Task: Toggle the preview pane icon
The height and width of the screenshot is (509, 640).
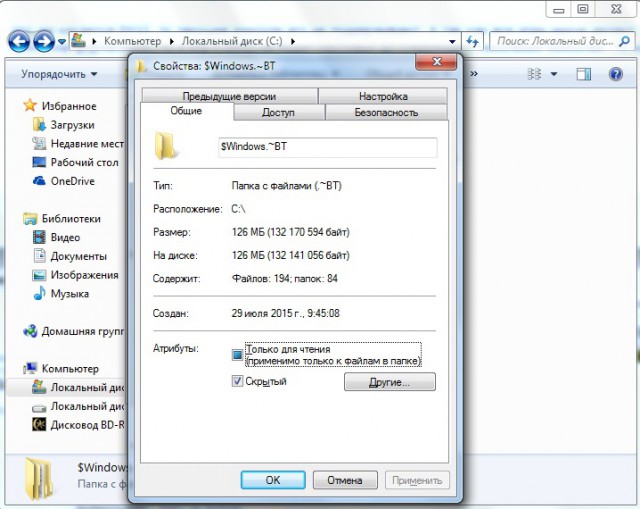Action: pyautogui.click(x=583, y=74)
